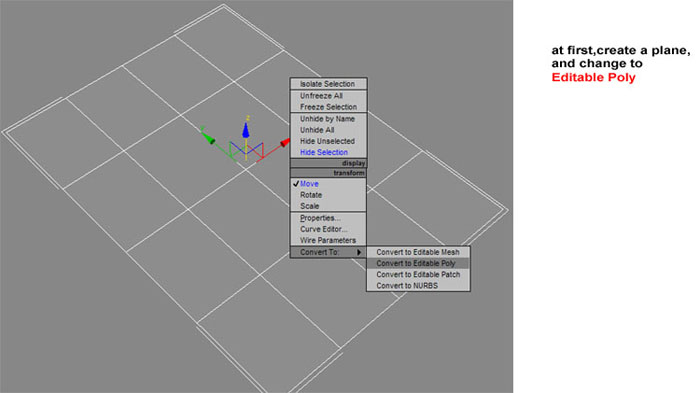Screen dimensions: 700x393
Task: Open Unhide by Name option
Action: pos(328,119)
